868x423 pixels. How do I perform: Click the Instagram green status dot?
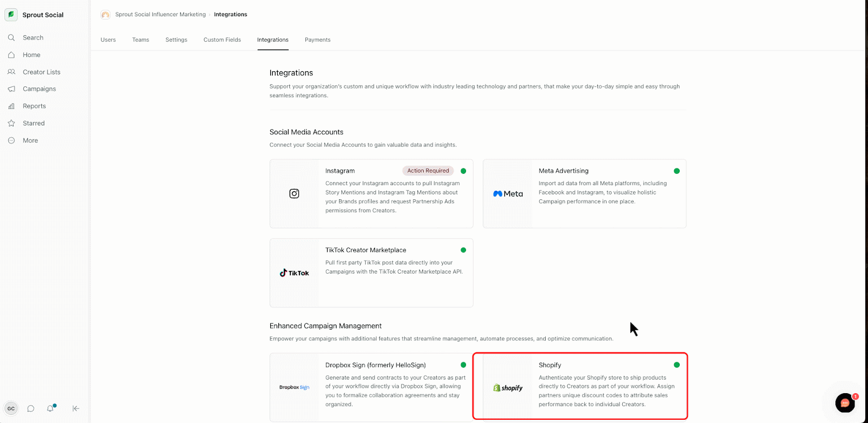[x=463, y=171]
